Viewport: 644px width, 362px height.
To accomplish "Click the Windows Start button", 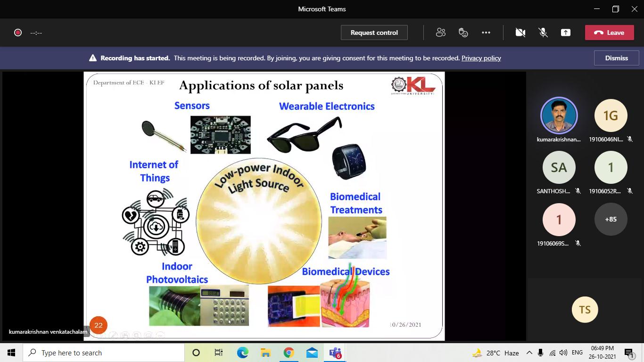I will 11,353.
